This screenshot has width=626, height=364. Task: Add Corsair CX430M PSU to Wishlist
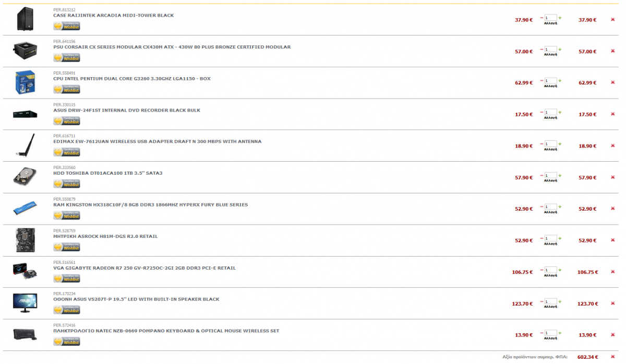pos(67,57)
